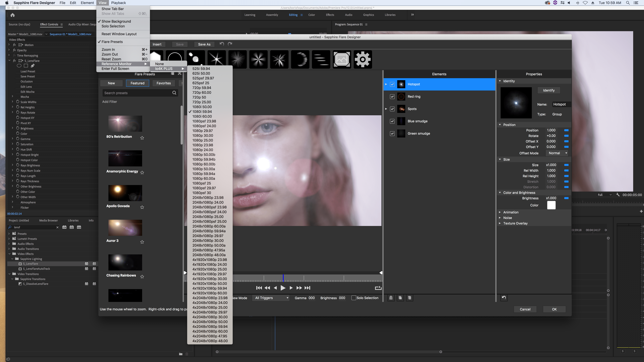Select the image texture element icon
This screenshot has width=644, height=362.
coord(342,59)
